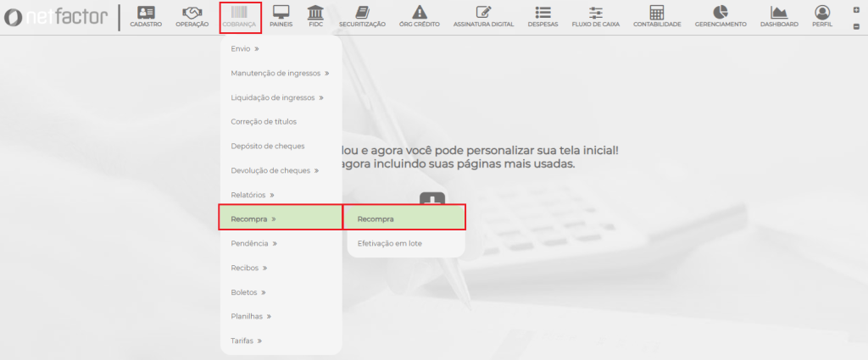
Task: Click the small minus button at top right
Action: point(856,26)
